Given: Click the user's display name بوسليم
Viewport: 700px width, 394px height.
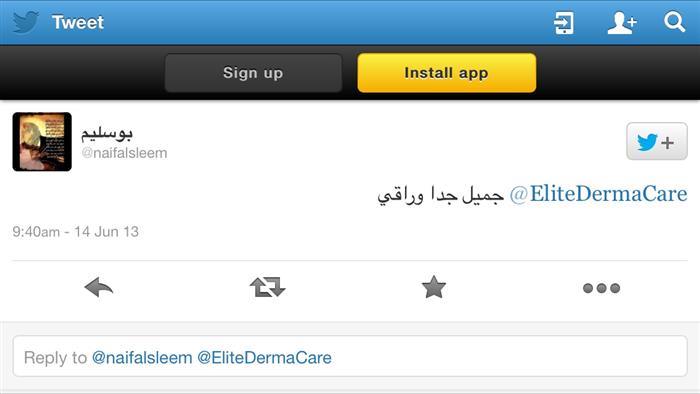Looking at the screenshot, I should tap(107, 133).
